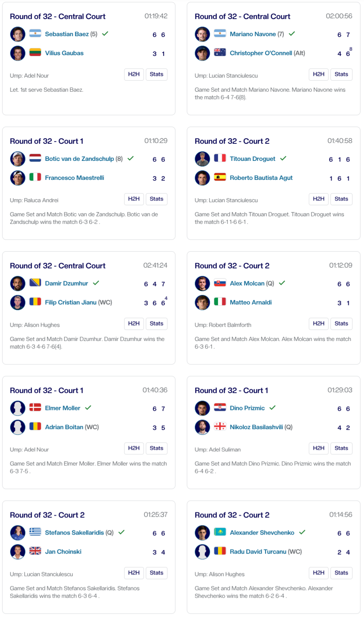364x622 pixels.
Task: Click Sebastian Baez's player photo
Action: [17, 34]
